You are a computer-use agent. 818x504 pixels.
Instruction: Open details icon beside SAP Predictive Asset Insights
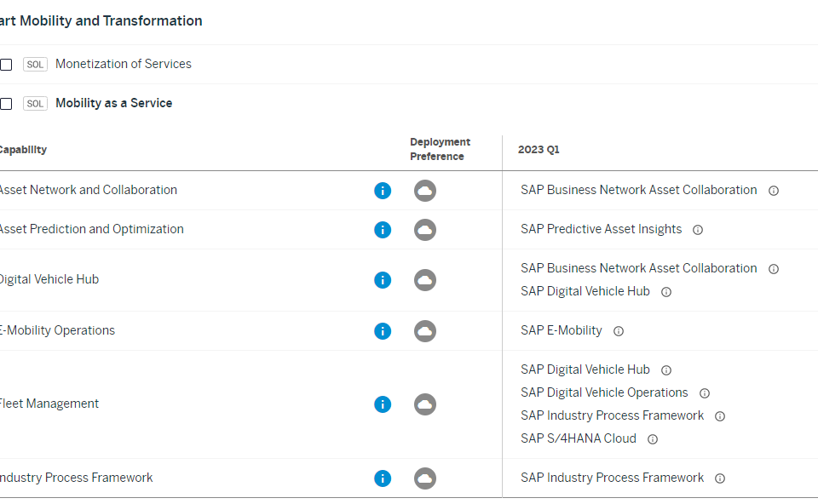(x=698, y=230)
